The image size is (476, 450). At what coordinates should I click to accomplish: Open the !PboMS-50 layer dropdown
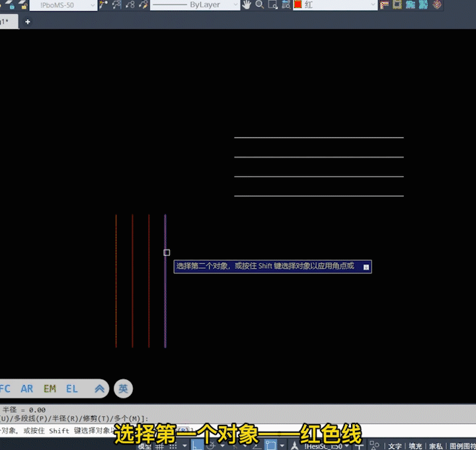pos(63,5)
